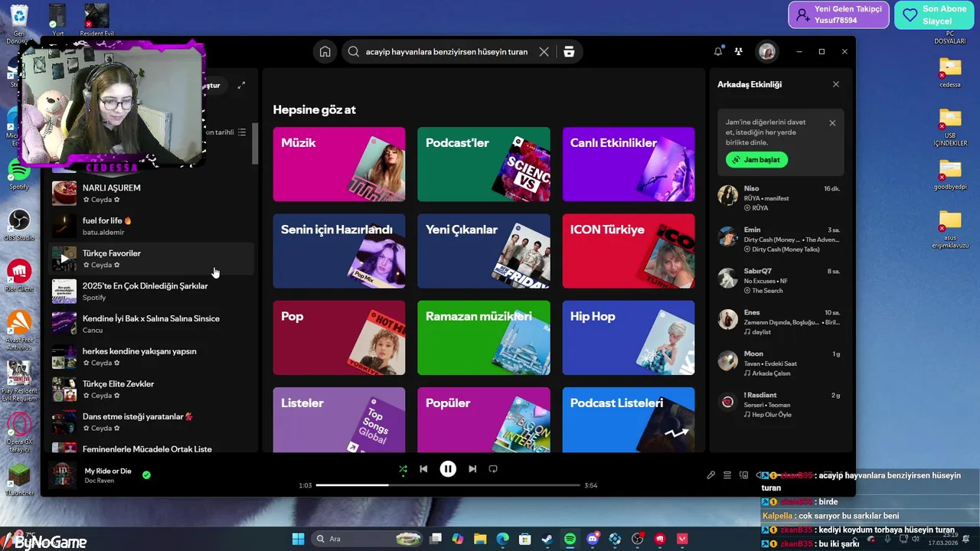Viewport: 980px width, 551px height.
Task: Open Kendine İyi Bak x Salına Salına Sinsice
Action: (x=152, y=324)
